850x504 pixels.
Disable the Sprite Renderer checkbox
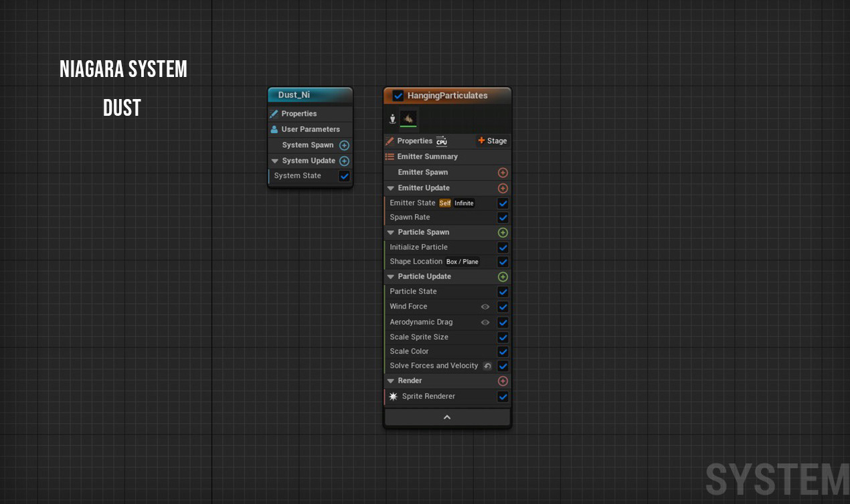(503, 396)
